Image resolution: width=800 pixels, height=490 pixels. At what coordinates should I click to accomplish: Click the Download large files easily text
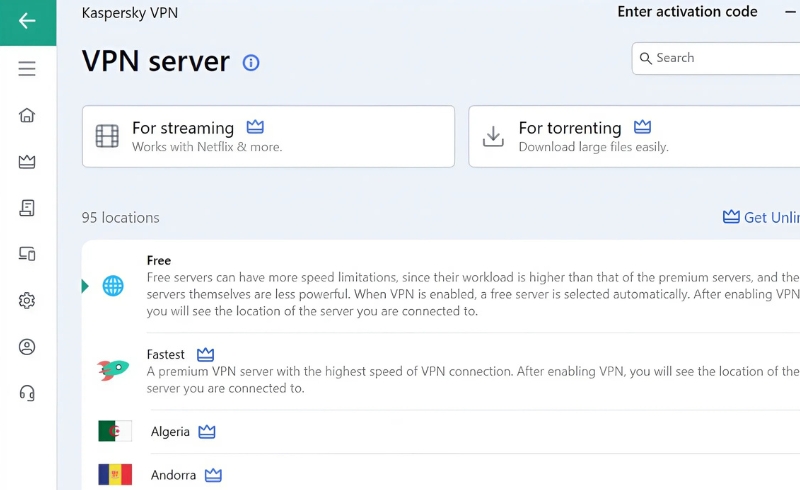[x=593, y=147]
